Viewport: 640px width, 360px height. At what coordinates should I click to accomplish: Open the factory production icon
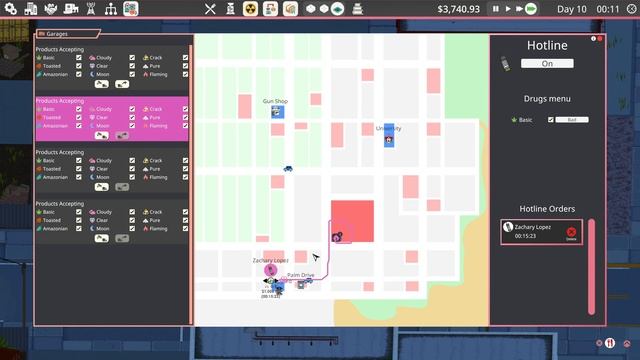coord(71,9)
